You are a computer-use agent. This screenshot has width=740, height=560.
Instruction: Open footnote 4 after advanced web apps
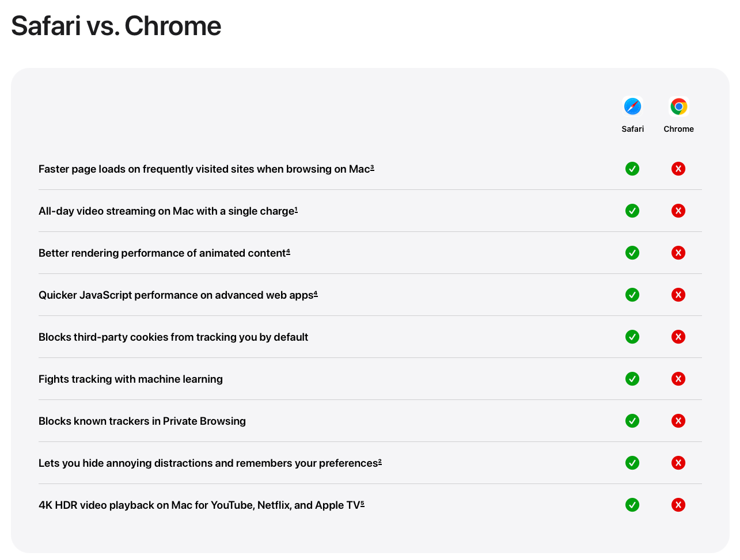(x=316, y=293)
